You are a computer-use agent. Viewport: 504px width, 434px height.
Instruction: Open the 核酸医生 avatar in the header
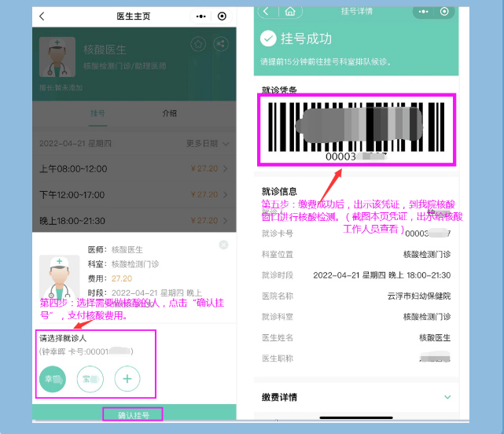point(57,57)
